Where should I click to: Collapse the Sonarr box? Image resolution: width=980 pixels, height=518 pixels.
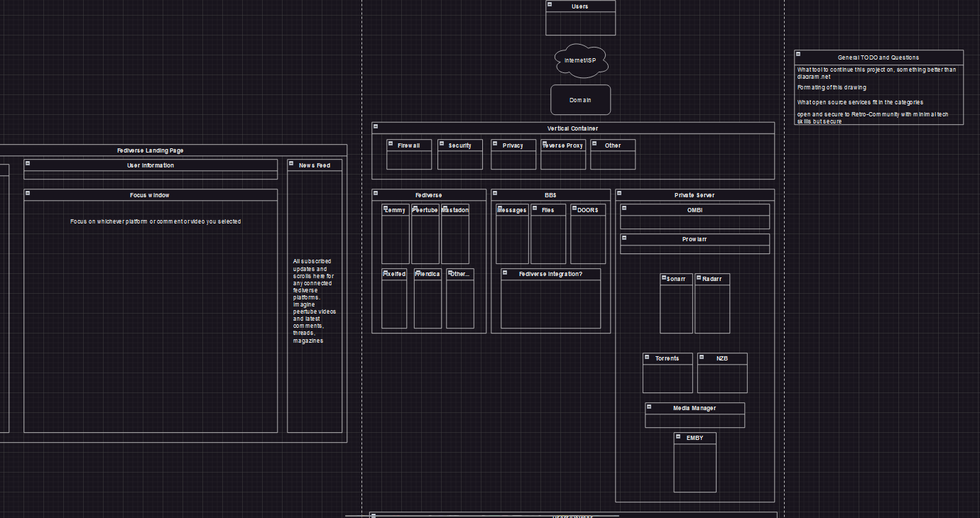[664, 277]
